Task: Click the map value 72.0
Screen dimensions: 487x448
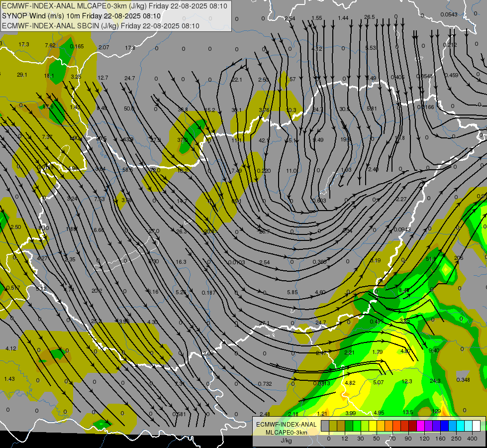Action: (155, 170)
